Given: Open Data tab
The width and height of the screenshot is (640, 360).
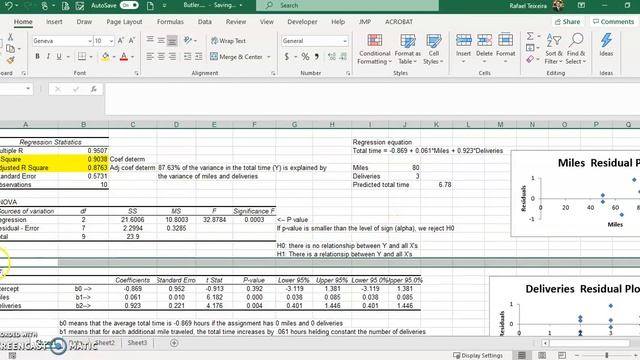Looking at the screenshot, I should (204, 22).
